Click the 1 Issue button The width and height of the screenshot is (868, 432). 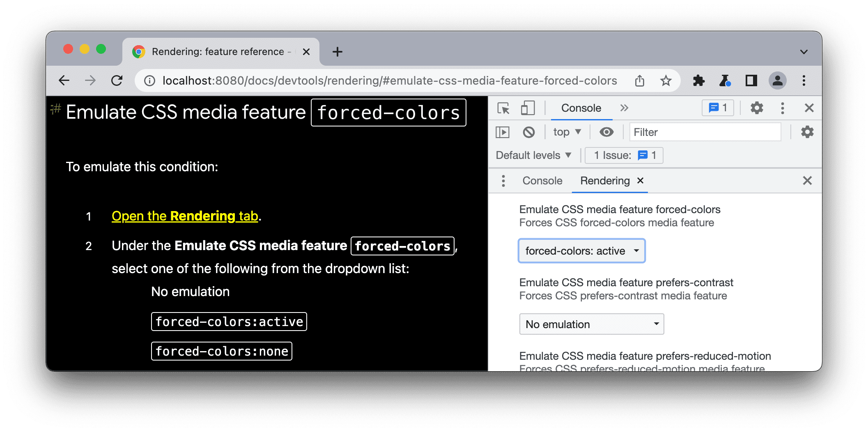(624, 155)
